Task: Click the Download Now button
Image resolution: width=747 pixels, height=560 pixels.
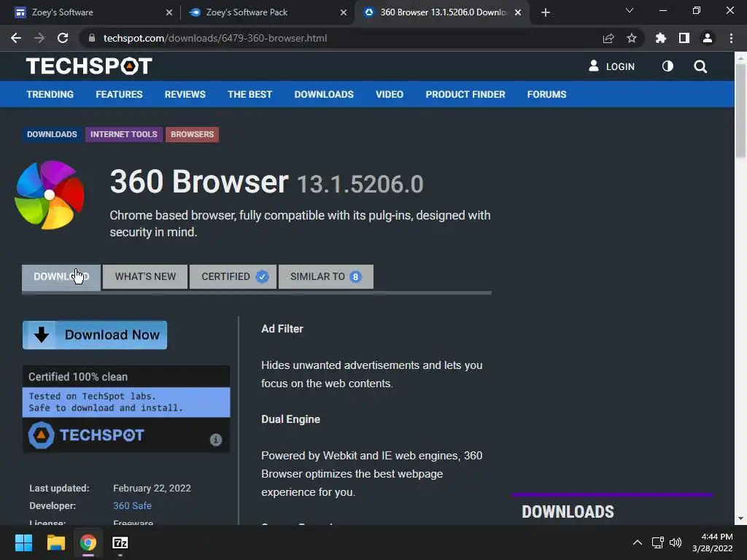Action: click(95, 335)
